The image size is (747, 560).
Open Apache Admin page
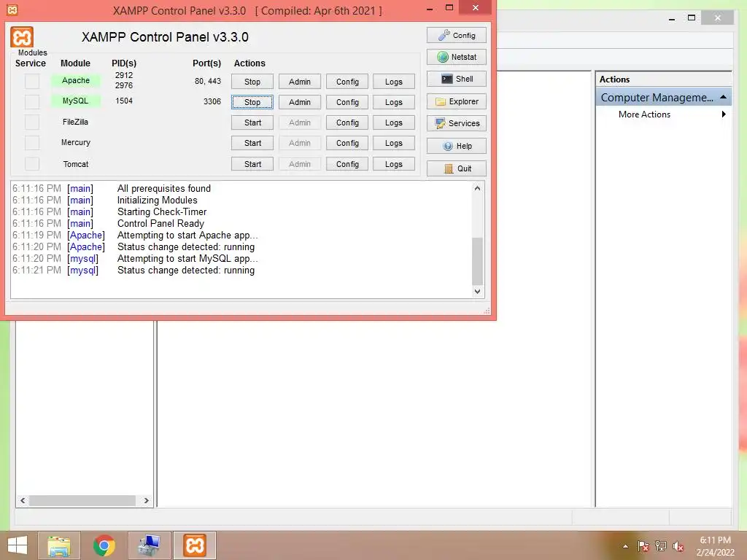point(300,82)
